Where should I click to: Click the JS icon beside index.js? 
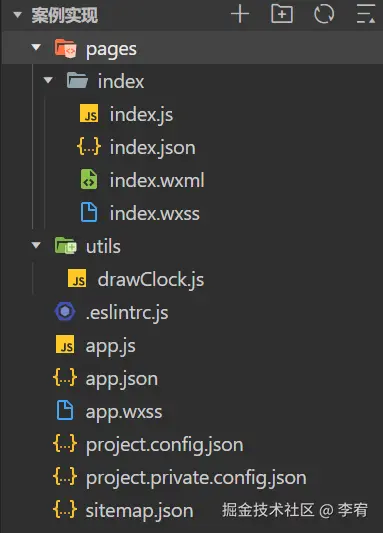pyautogui.click(x=89, y=114)
